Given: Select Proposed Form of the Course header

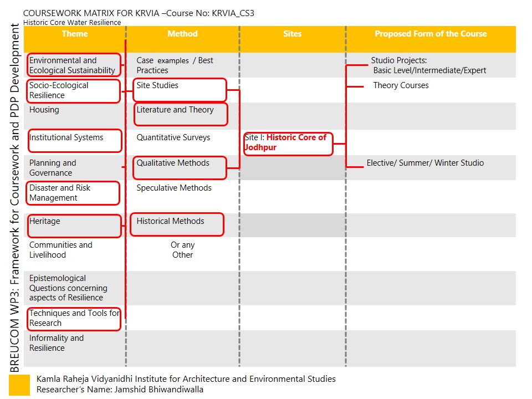Looking at the screenshot, I should point(431,34).
